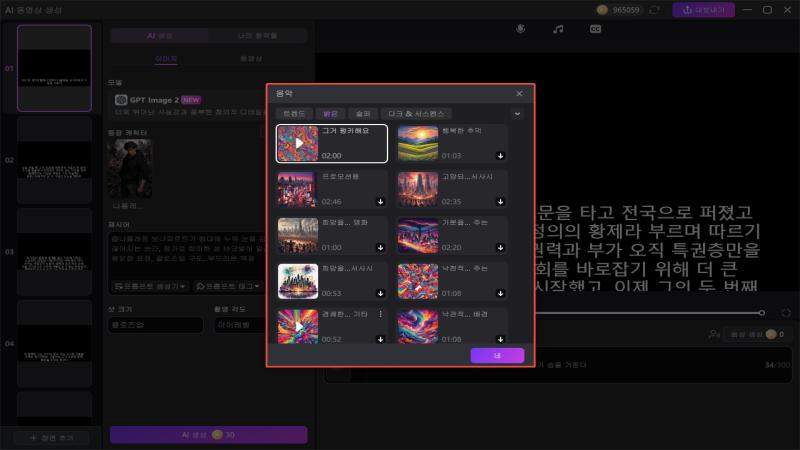Image resolution: width=800 pixels, height=450 pixels.
Task: Open the microphone voiceover tool
Action: point(520,29)
